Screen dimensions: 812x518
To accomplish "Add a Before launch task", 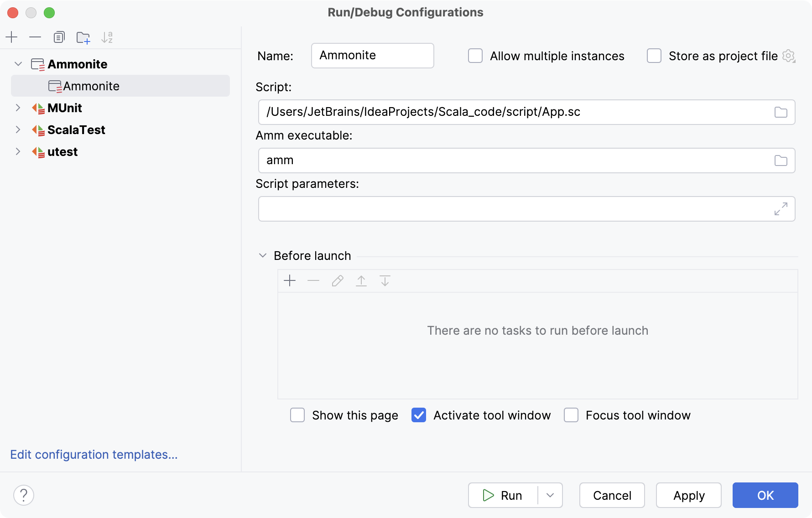I will [290, 280].
